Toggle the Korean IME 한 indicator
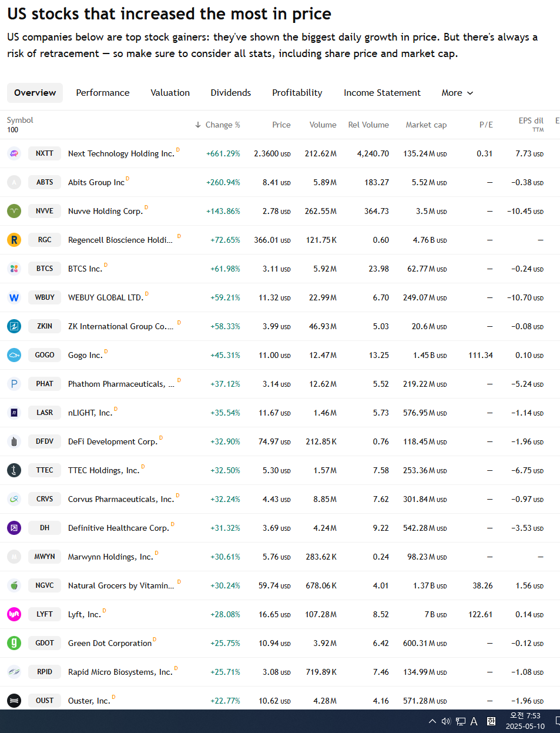This screenshot has height=733, width=560. tap(491, 721)
